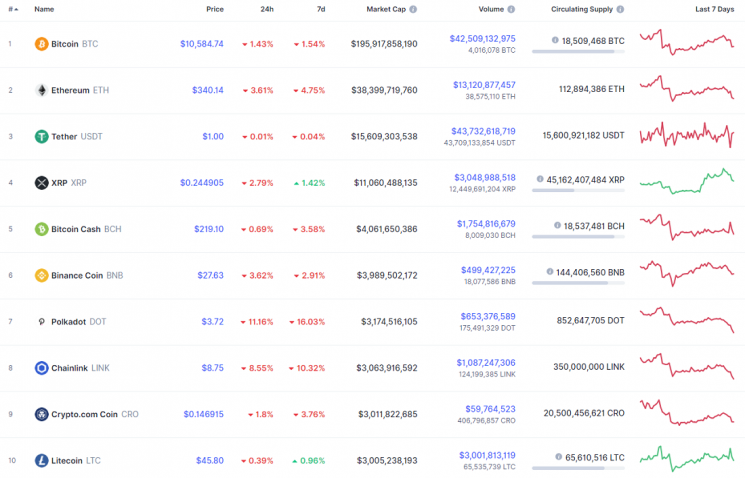The height and width of the screenshot is (478, 745).
Task: Sort by rank number column header
Action: tap(13, 9)
